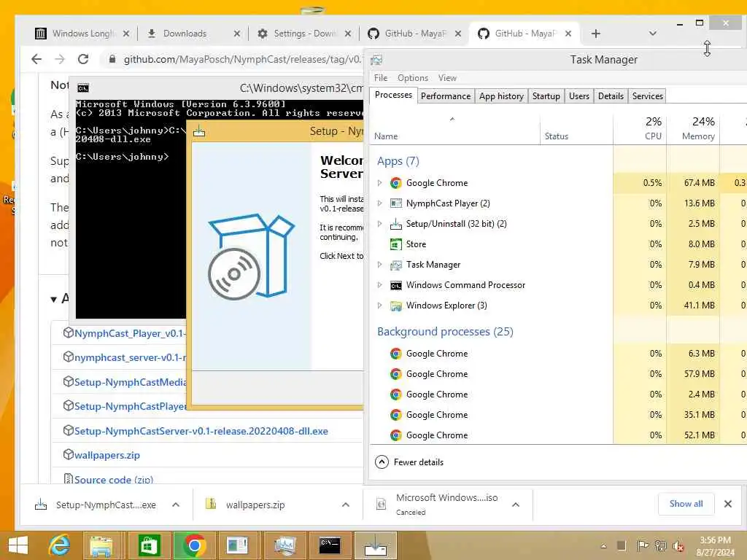Expand Windows Command Processor entry
Viewport: 747px width, 560px height.
tap(379, 285)
